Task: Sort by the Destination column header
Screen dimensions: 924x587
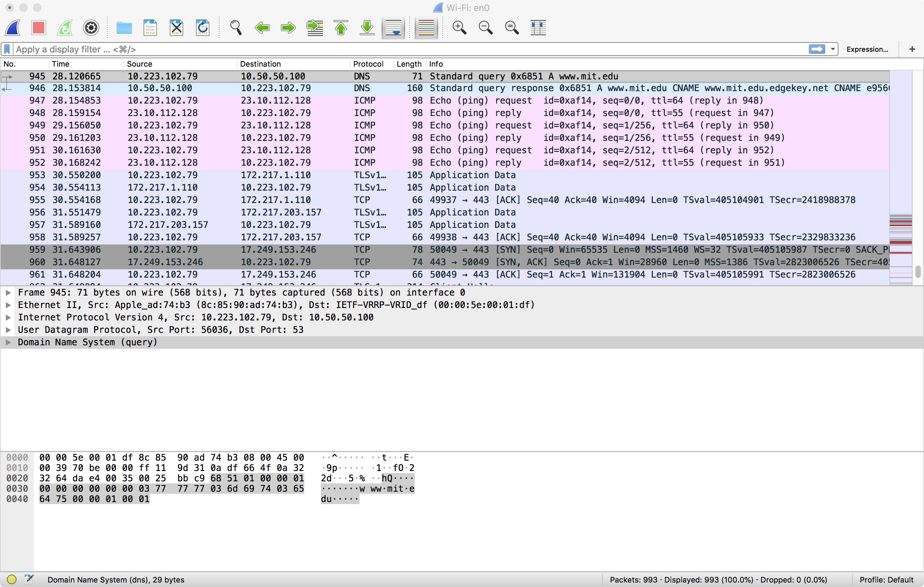Action: 294,64
